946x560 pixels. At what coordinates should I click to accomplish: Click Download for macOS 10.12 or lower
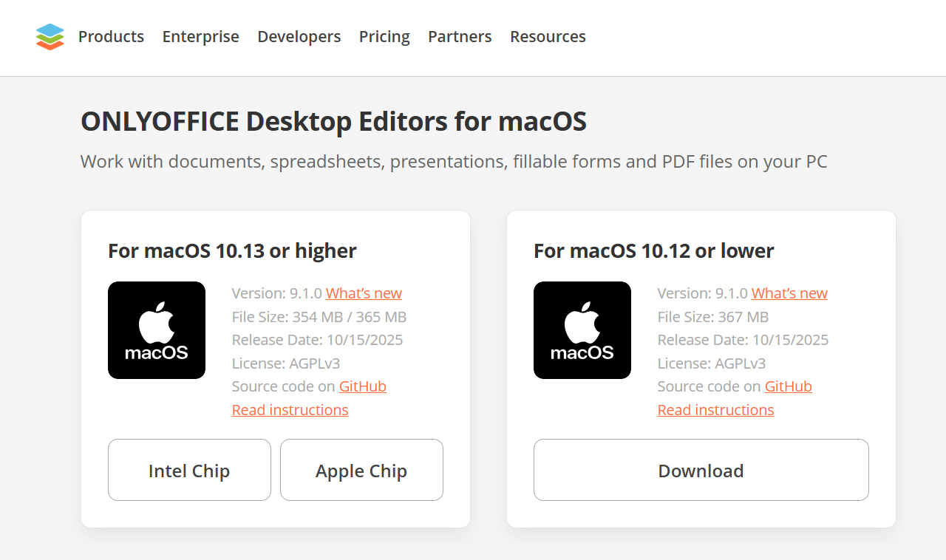pyautogui.click(x=701, y=470)
